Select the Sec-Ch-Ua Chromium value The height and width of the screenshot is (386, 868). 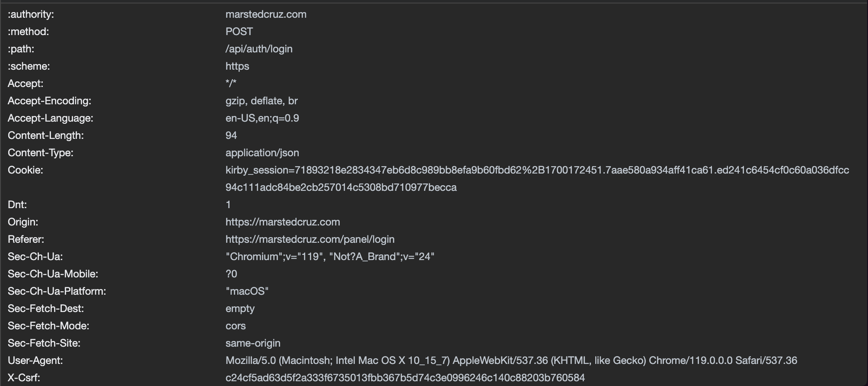tap(330, 257)
